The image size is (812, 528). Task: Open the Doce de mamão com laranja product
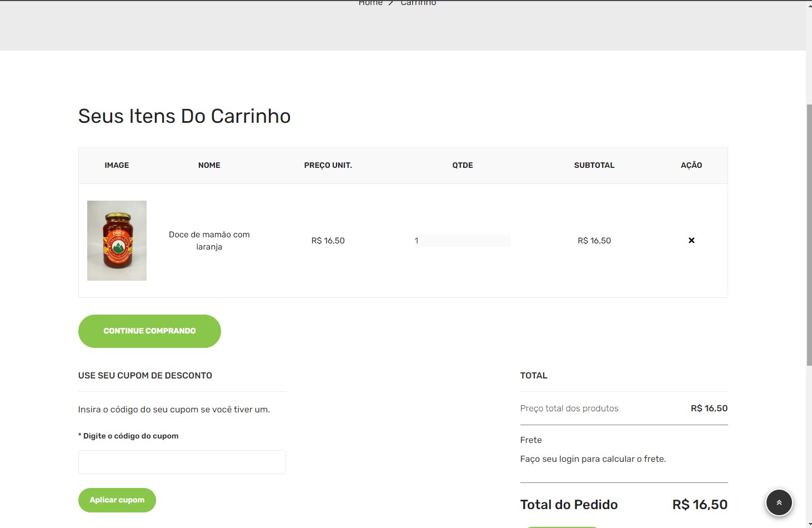[209, 241]
